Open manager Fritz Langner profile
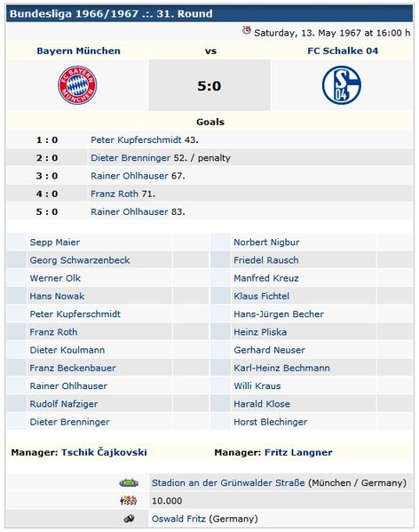 tap(298, 452)
